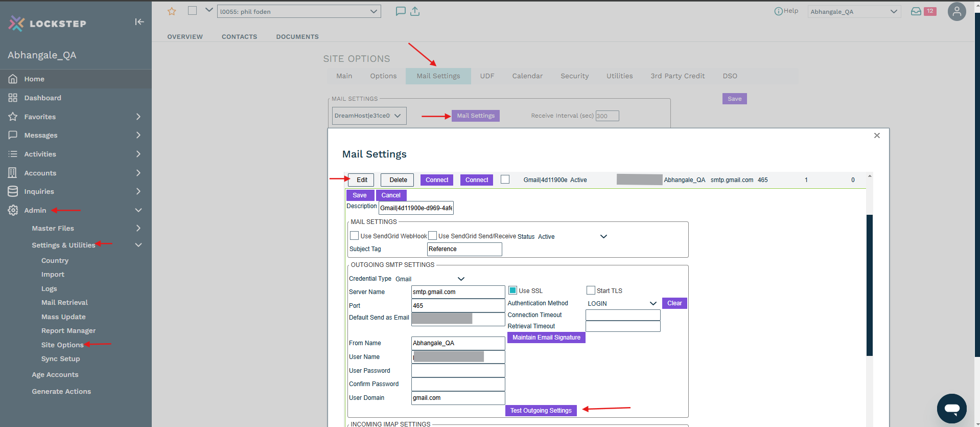Switch to the Security tab
Image resolution: width=980 pixels, height=427 pixels.
pos(574,76)
